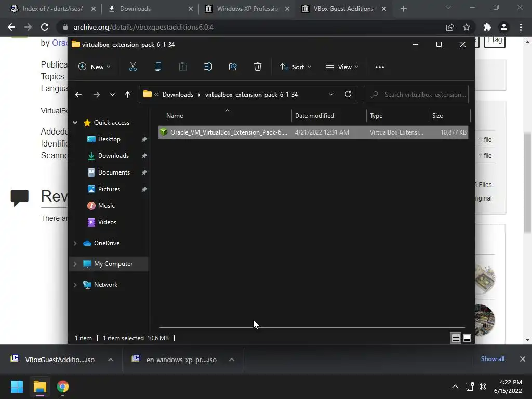This screenshot has height=399, width=532.
Task: Click the Delete trash icon in Explorer
Action: click(258, 67)
